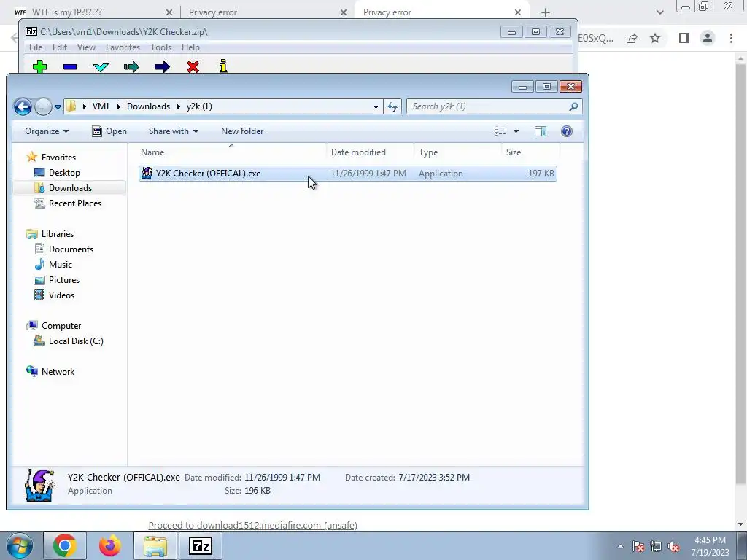Go back with Explorer's Back button
Screen dimensions: 747x560
pyautogui.click(x=23, y=106)
